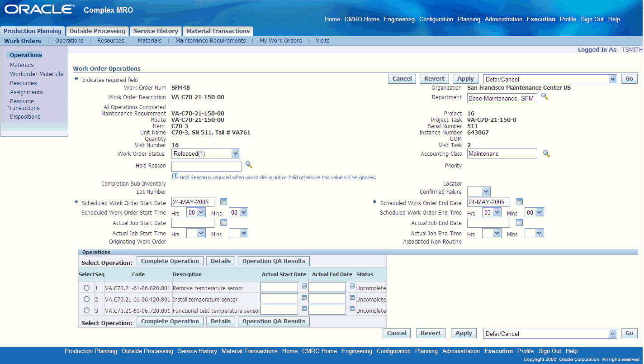Select operation 2 Install temperature sensor radio
This screenshot has width=644, height=364.
pos(86,299)
